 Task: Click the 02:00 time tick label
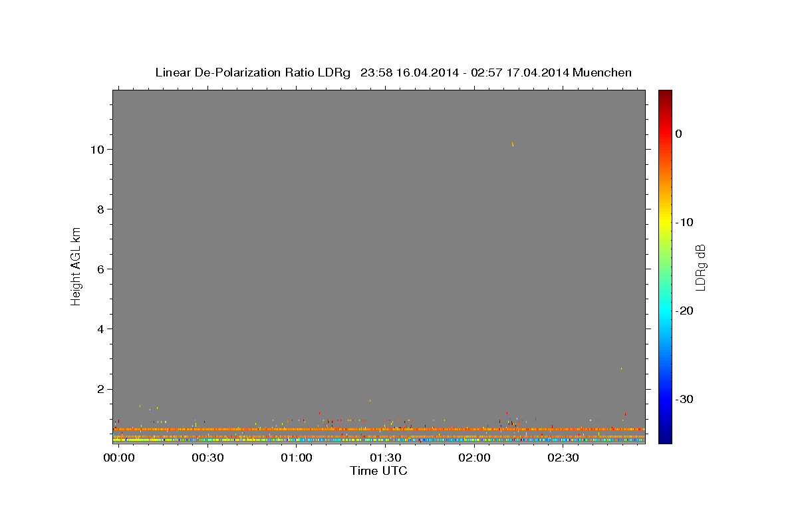pos(474,458)
